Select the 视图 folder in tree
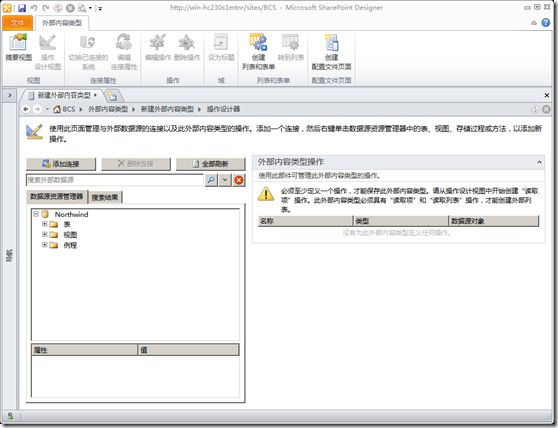Viewport: 558px width, 428px height. point(70,234)
